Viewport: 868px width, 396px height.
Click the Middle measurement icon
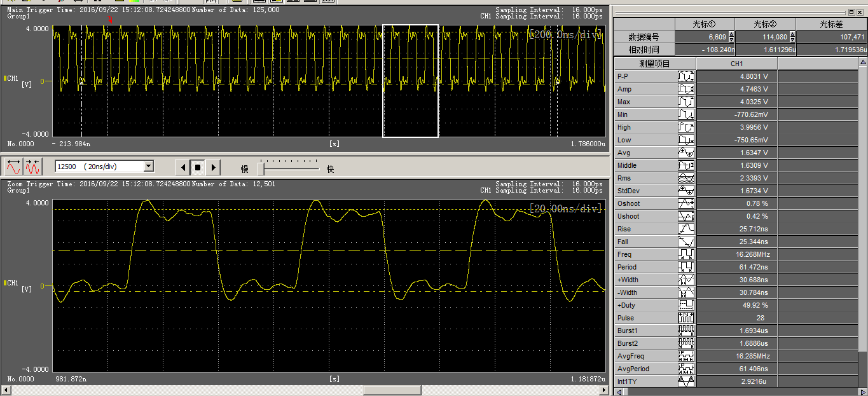[x=686, y=165]
